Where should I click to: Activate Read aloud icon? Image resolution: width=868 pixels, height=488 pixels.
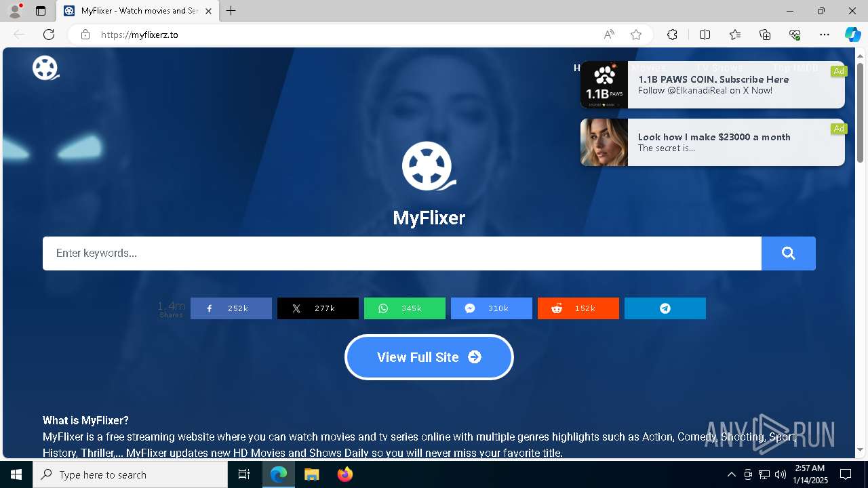(x=609, y=35)
